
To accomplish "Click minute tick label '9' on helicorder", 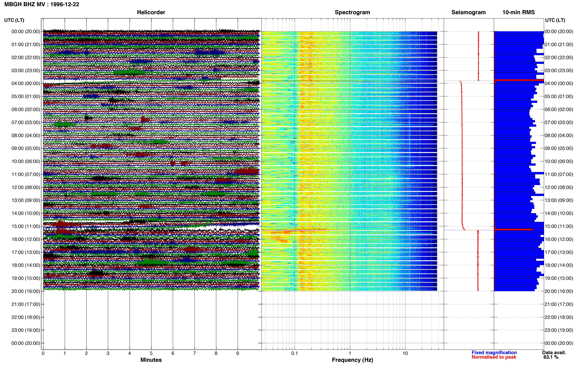I will 238,353.
